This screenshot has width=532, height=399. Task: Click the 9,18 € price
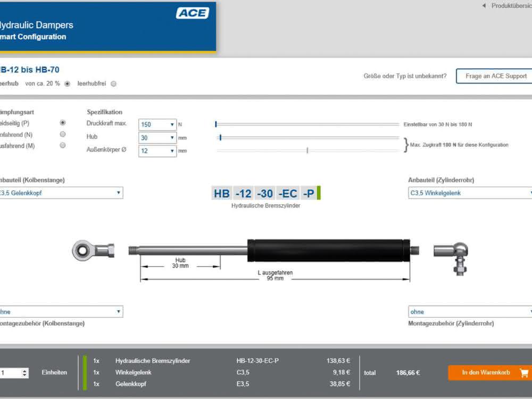342,372
